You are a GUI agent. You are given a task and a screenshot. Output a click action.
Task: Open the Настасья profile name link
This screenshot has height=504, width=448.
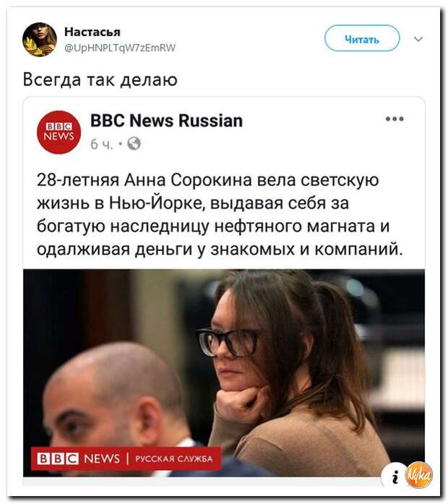[x=92, y=32]
